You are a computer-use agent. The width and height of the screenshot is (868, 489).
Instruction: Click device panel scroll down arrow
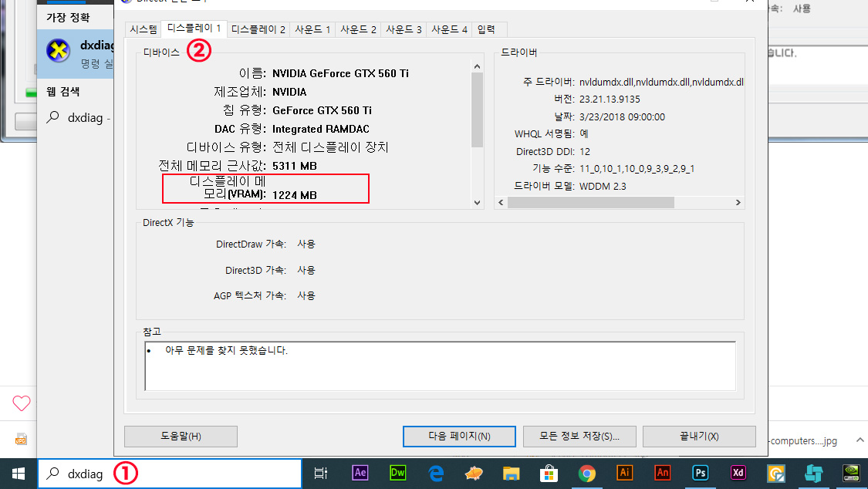pyautogui.click(x=477, y=202)
